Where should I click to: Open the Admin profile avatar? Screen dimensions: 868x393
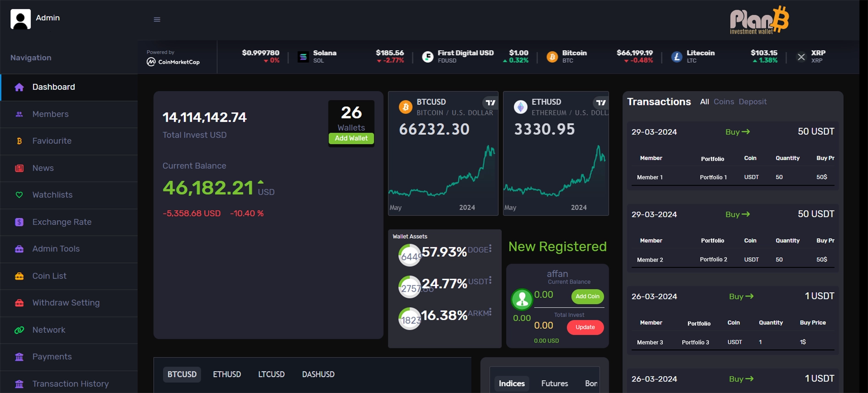point(21,19)
